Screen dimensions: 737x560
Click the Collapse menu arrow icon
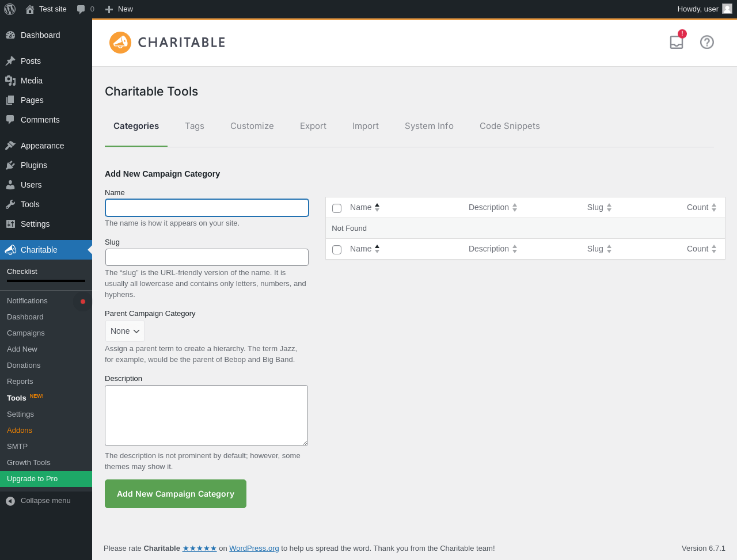10,501
